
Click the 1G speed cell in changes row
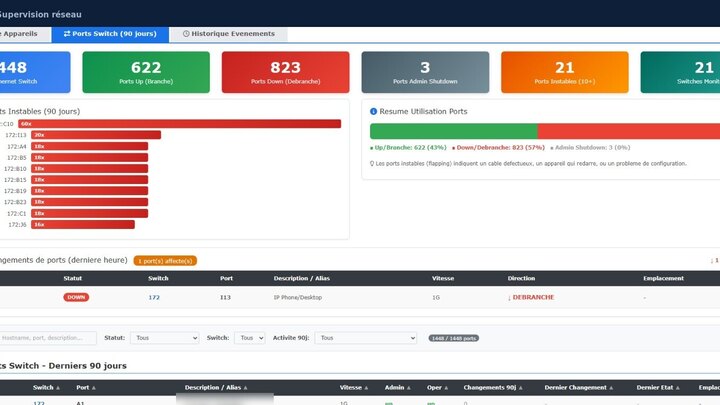[436, 298]
